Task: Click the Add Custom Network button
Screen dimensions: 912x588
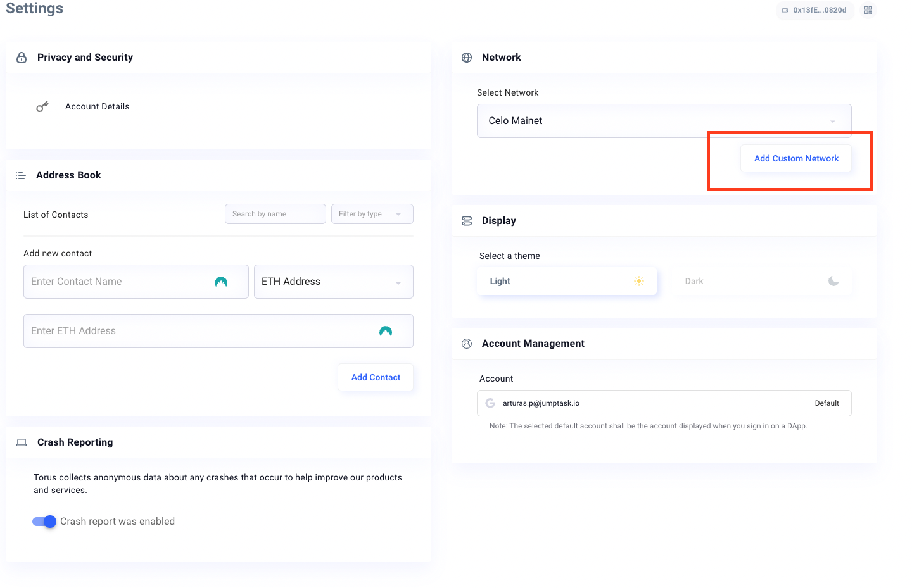Action: (796, 158)
